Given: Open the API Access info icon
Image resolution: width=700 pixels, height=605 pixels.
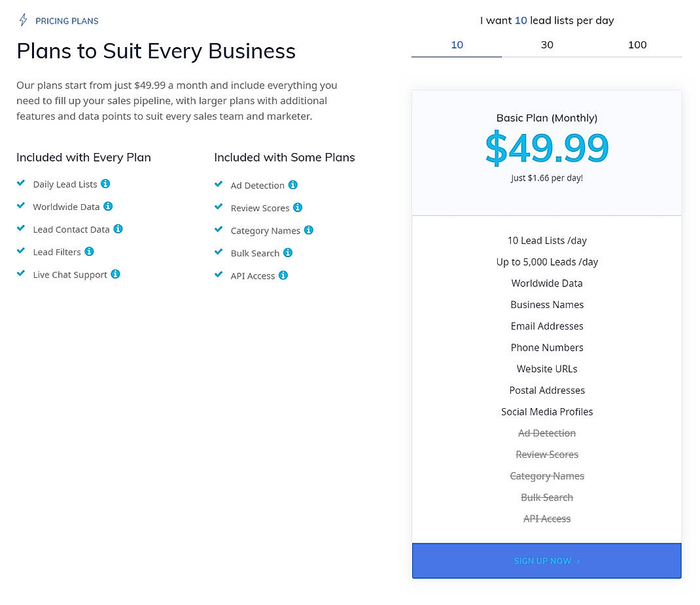Looking at the screenshot, I should coord(283,275).
